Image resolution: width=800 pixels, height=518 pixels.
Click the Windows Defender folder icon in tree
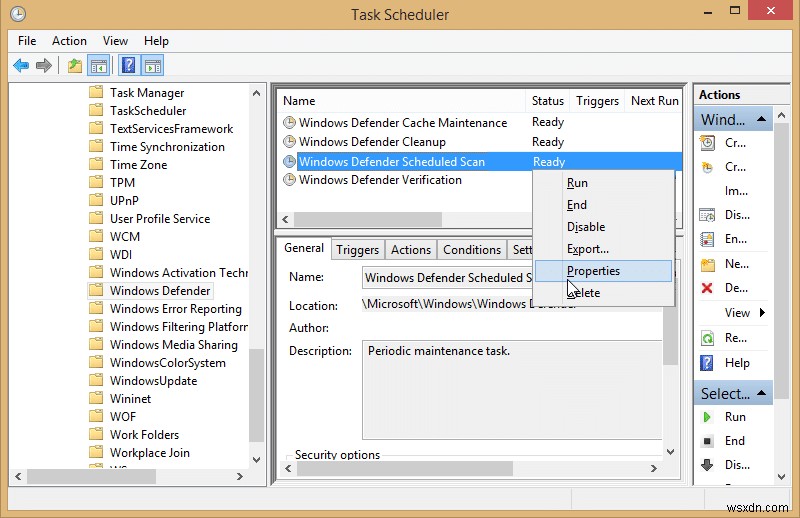(x=95, y=290)
